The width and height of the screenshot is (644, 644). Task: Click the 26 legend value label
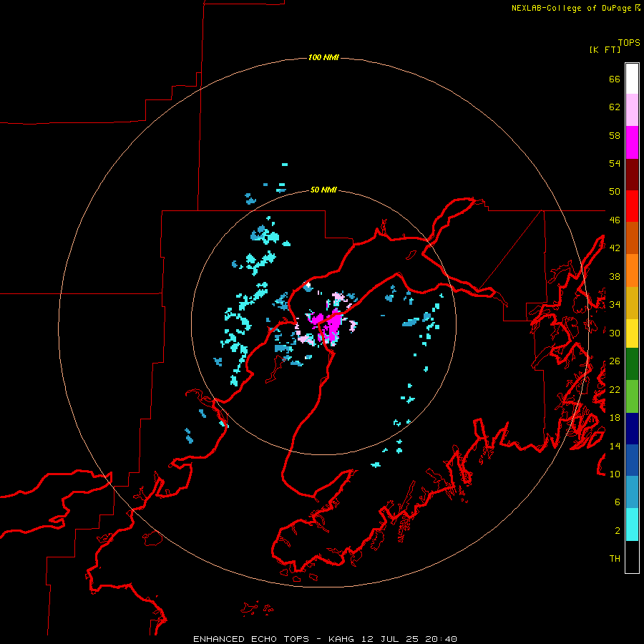tap(615, 361)
